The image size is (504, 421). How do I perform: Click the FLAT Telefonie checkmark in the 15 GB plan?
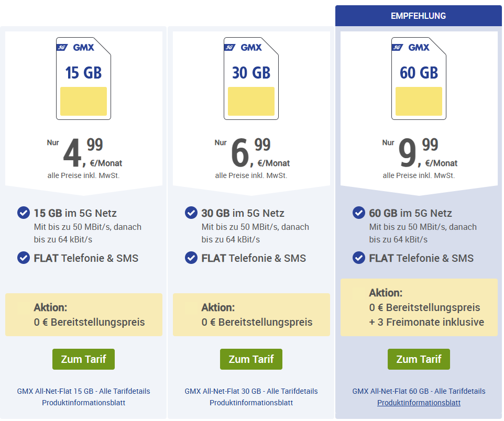(x=24, y=258)
